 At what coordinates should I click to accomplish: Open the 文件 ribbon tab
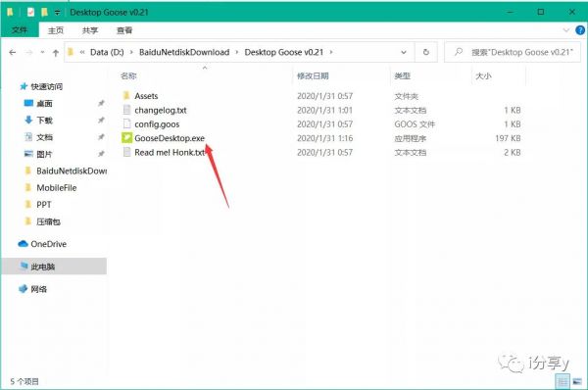[x=20, y=30]
